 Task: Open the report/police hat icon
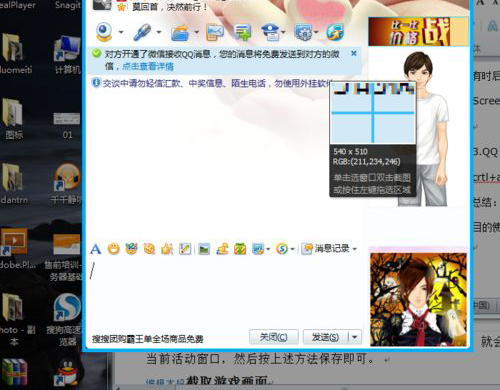pos(271,32)
